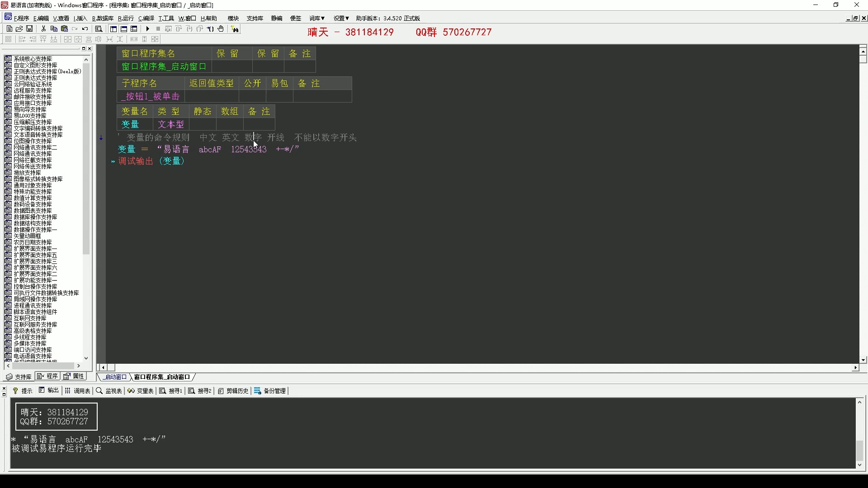868x488 pixels.
Task: Click library tree scroll down arrow
Action: pyautogui.click(x=86, y=358)
